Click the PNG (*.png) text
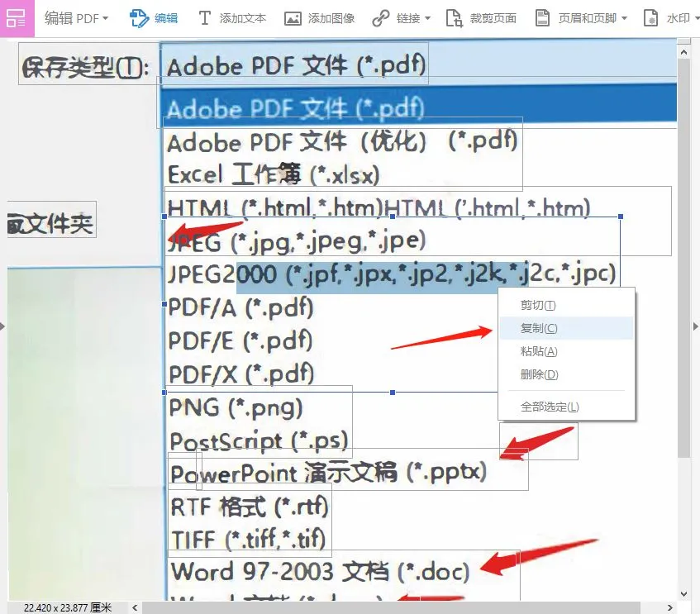The height and width of the screenshot is (614, 700). pyautogui.click(x=236, y=408)
